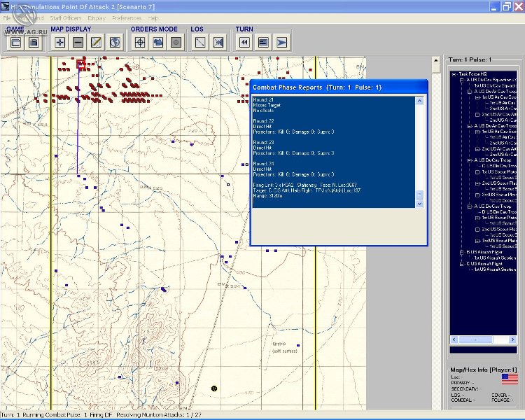Toggle the round circle orders mode button
This screenshot has height=420, width=525.
point(176,42)
